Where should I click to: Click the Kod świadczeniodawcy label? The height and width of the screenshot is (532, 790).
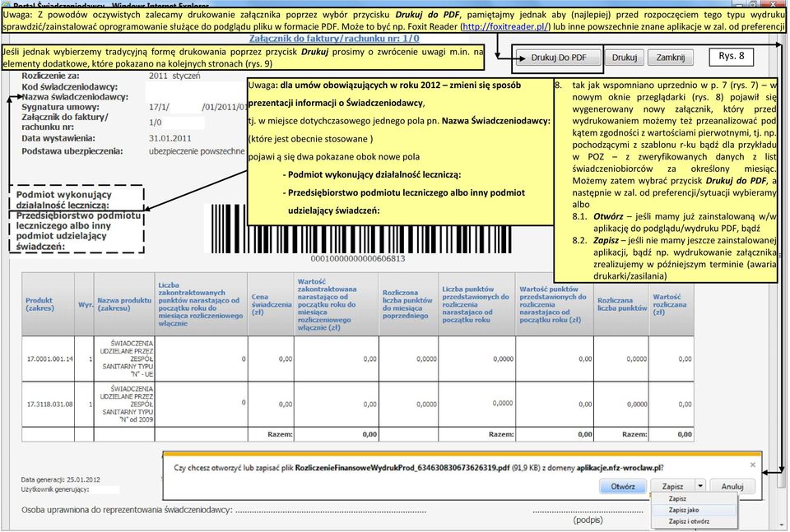[69, 87]
